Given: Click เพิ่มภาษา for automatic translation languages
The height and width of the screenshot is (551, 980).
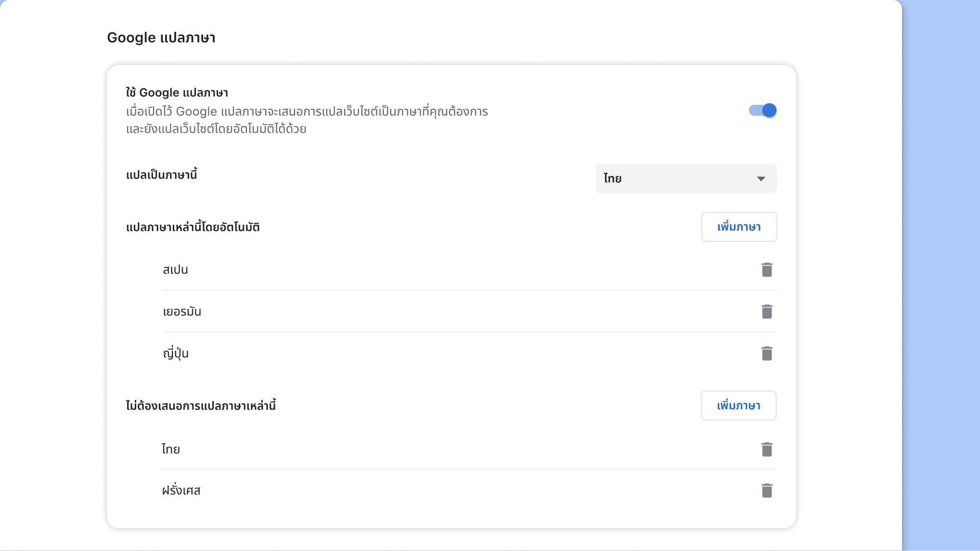Looking at the screenshot, I should [x=739, y=227].
